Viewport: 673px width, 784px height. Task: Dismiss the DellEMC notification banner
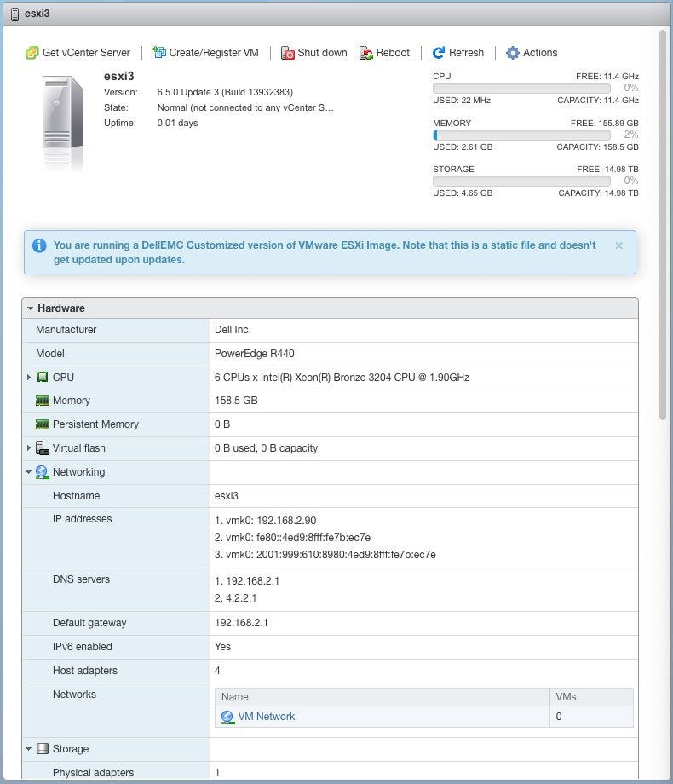(x=619, y=245)
